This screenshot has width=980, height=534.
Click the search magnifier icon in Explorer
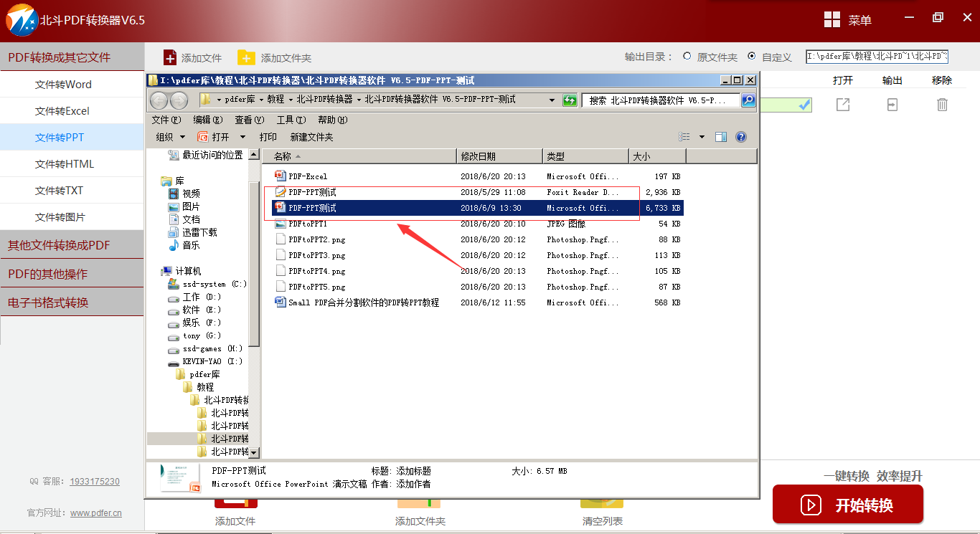click(x=748, y=100)
